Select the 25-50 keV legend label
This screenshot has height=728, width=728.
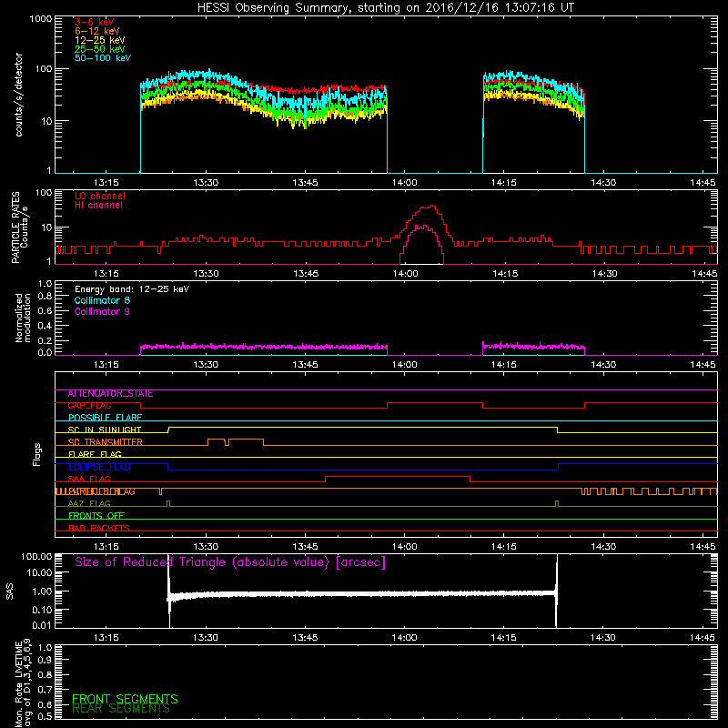click(100, 49)
